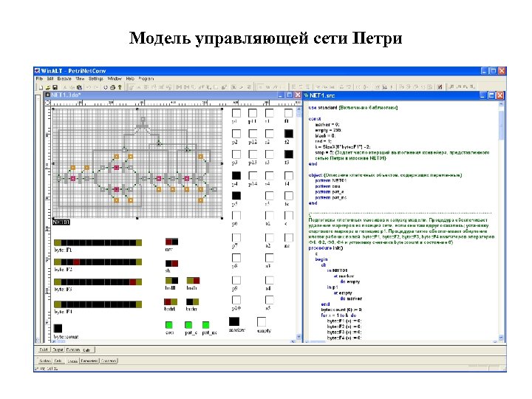
Task: Switch to the Constants watch tab
Action: click(109, 361)
